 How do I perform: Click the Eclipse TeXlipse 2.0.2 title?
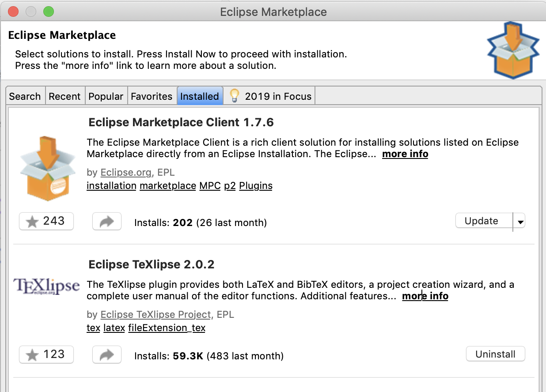pyautogui.click(x=152, y=264)
